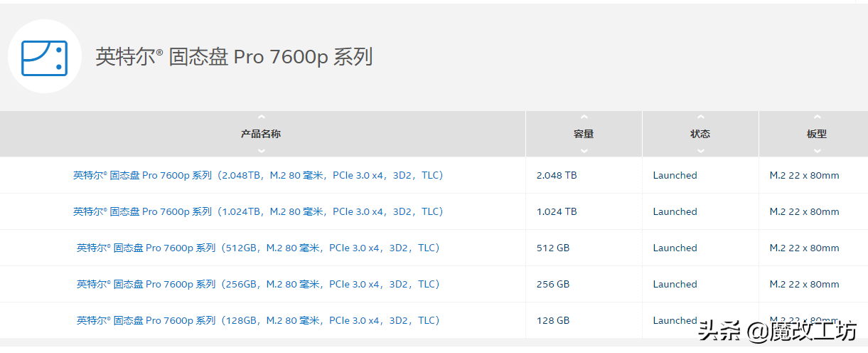Viewport: 868px width, 353px height.
Task: Click the 产品名称 column header
Action: click(261, 134)
